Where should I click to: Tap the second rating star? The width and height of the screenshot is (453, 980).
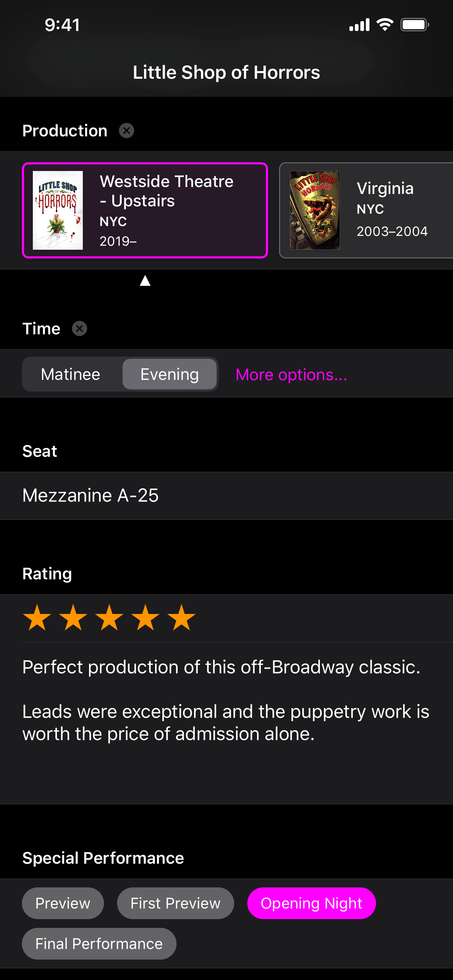[73, 618]
